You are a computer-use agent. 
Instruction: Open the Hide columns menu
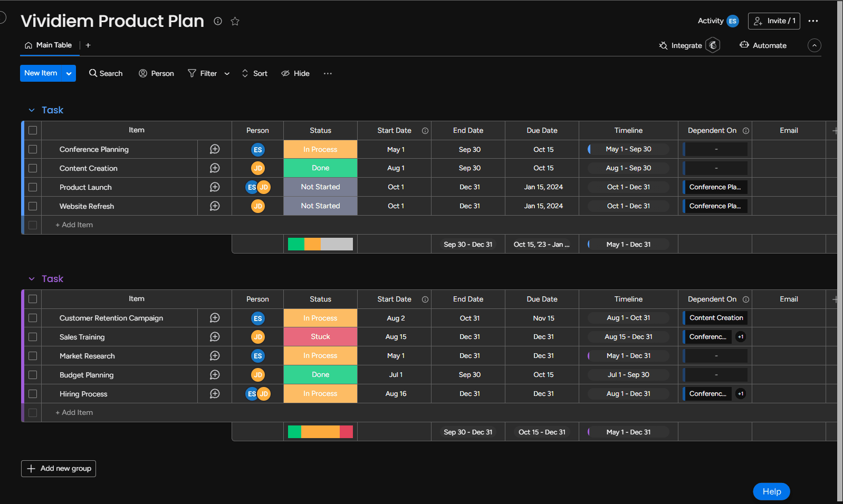[295, 73]
